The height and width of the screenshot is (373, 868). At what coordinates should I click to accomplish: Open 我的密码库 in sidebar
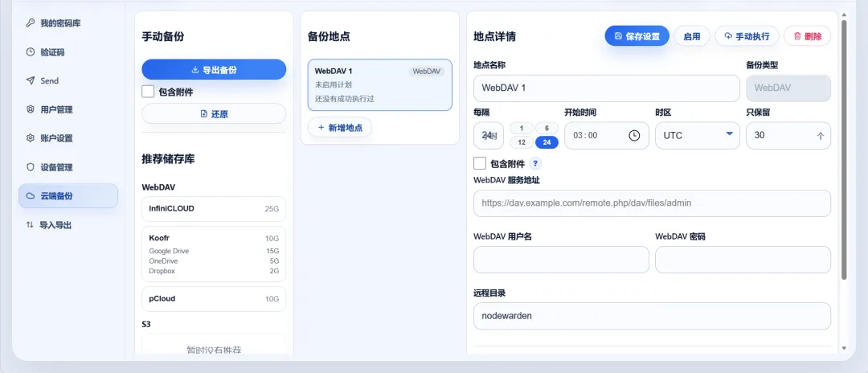pyautogui.click(x=68, y=23)
